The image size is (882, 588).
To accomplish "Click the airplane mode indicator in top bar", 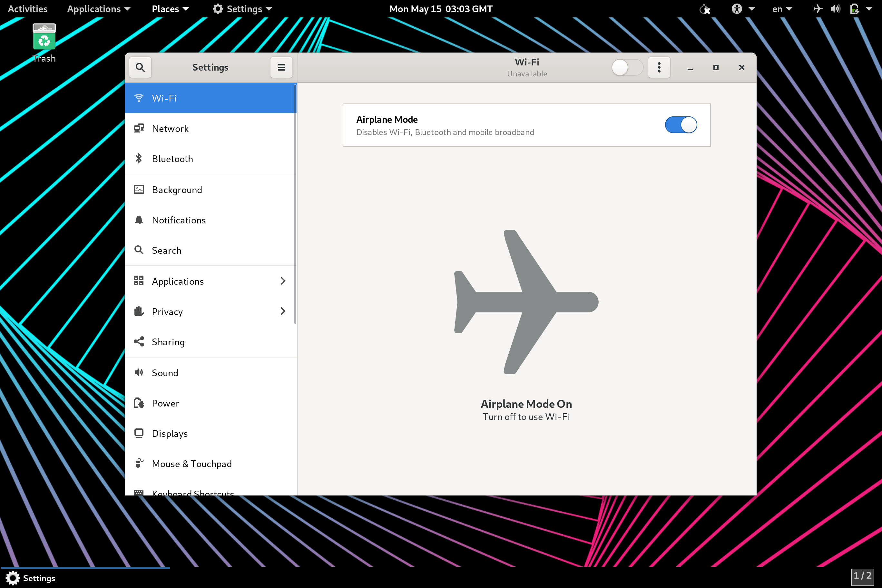I will (818, 9).
